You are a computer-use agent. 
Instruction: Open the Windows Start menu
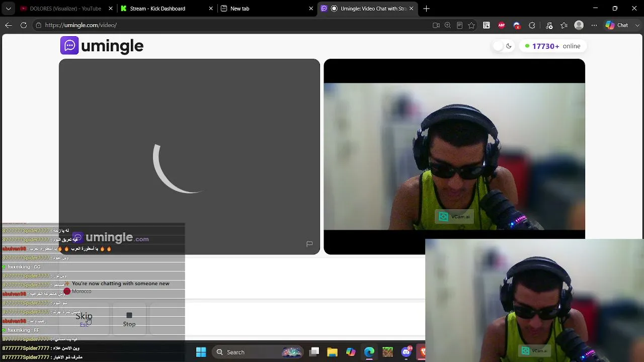[x=201, y=352]
